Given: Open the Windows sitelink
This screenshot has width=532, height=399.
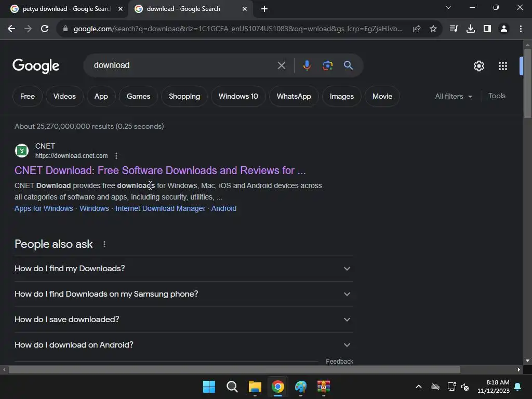Looking at the screenshot, I should (x=95, y=208).
